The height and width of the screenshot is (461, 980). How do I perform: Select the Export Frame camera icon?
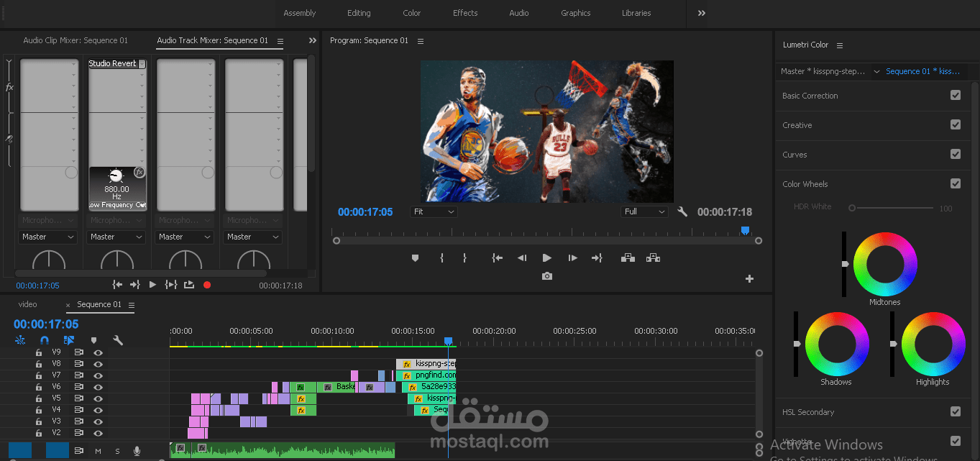pos(546,275)
